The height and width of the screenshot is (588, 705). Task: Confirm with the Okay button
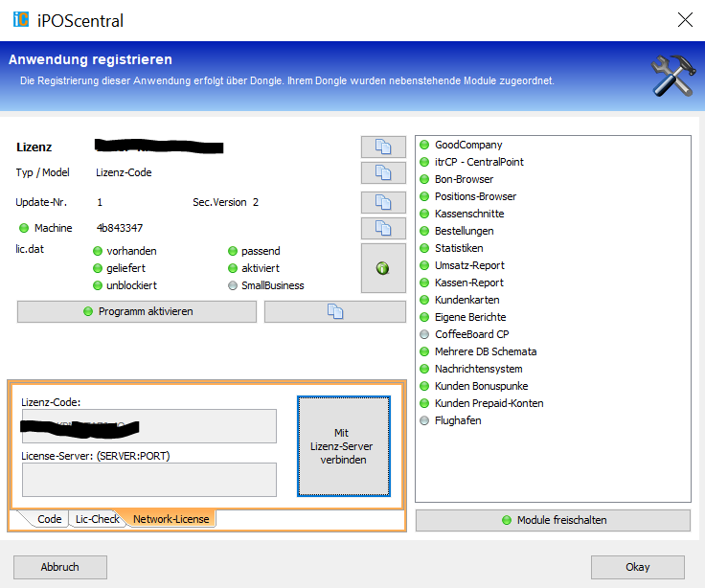point(638,567)
